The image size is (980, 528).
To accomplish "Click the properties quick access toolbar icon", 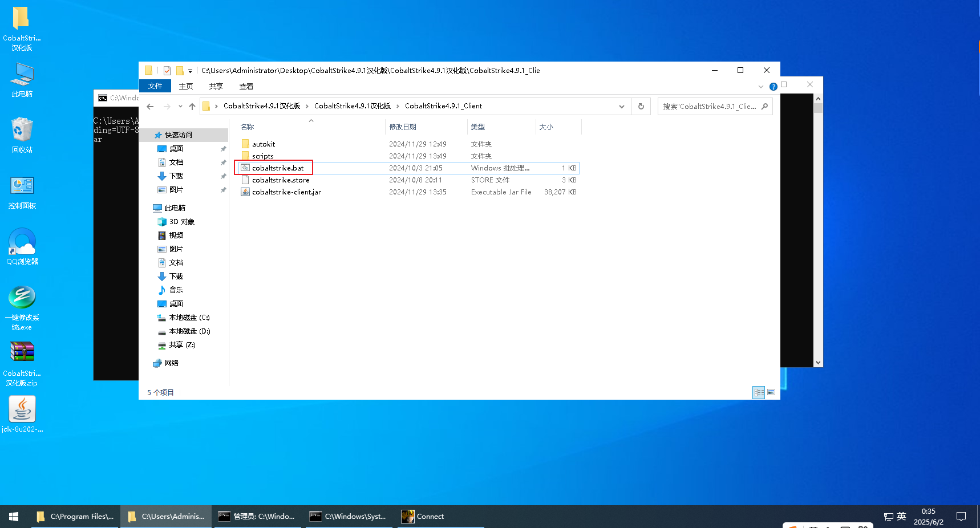I will pyautogui.click(x=167, y=71).
